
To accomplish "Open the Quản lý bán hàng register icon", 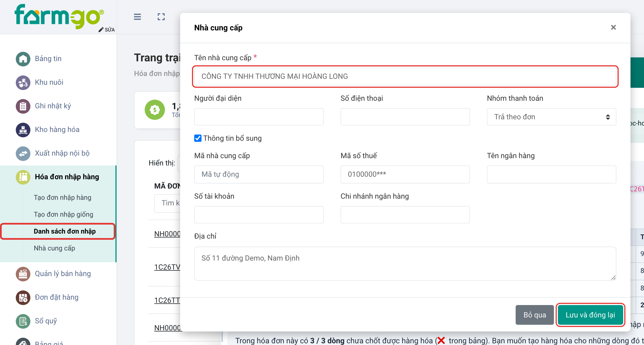I will (x=23, y=274).
